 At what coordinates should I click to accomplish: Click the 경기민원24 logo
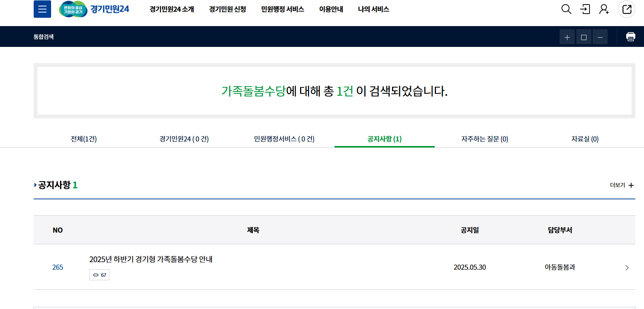tap(94, 9)
